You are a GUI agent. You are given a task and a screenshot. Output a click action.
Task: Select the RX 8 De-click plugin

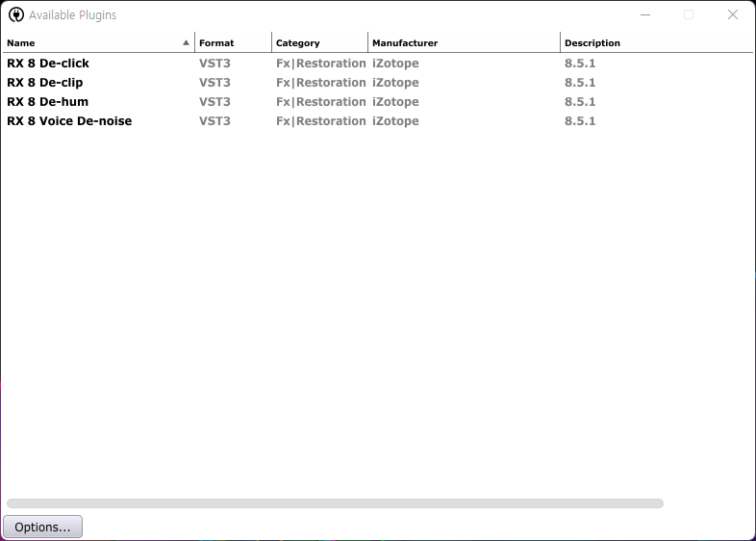tap(48, 64)
